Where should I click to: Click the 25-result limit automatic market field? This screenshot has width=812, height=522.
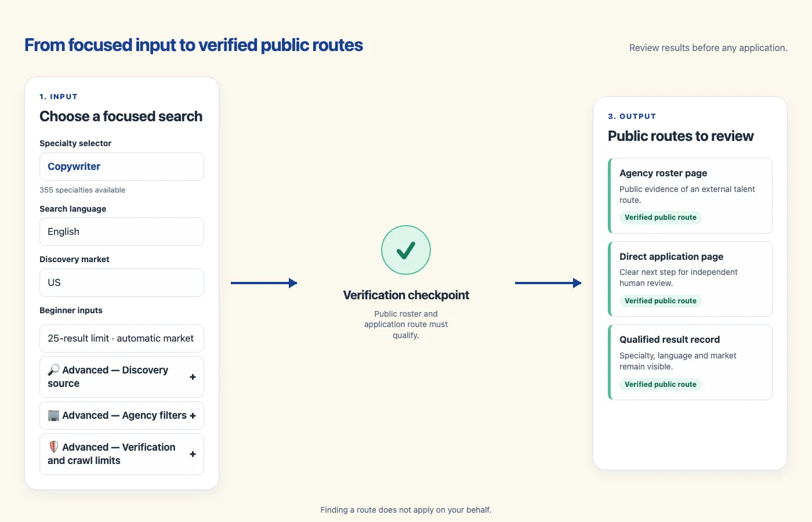(x=122, y=338)
